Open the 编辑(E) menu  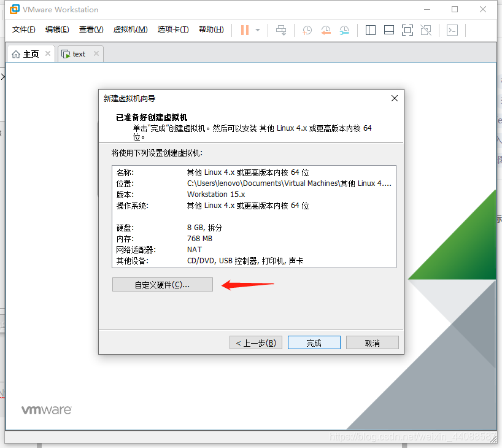pos(57,29)
